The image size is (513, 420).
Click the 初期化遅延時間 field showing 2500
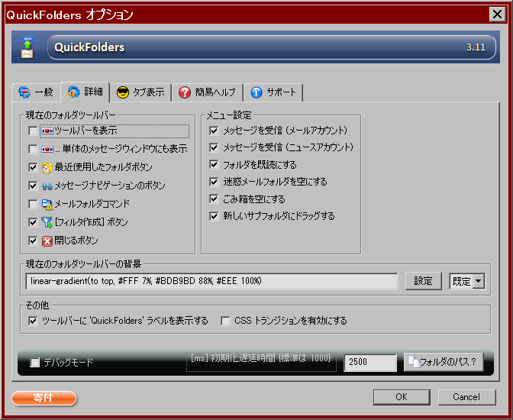[x=370, y=362]
